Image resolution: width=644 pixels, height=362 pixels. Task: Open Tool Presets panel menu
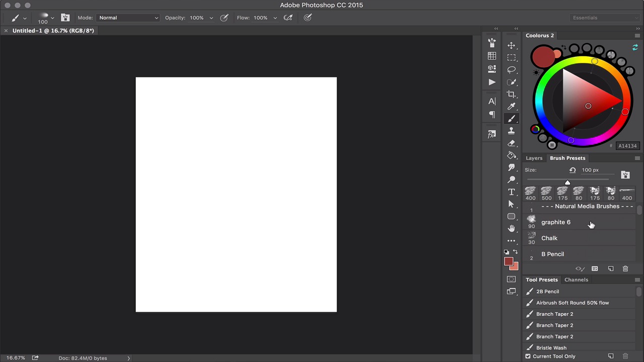637,280
